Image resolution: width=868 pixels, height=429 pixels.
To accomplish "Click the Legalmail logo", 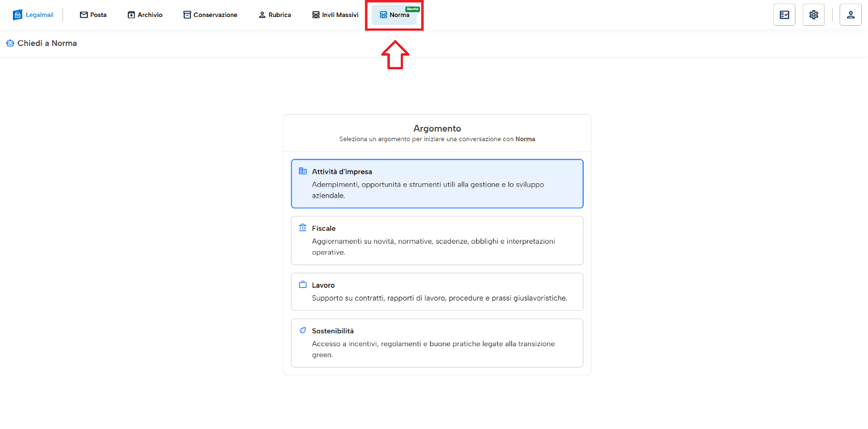I will [x=33, y=15].
